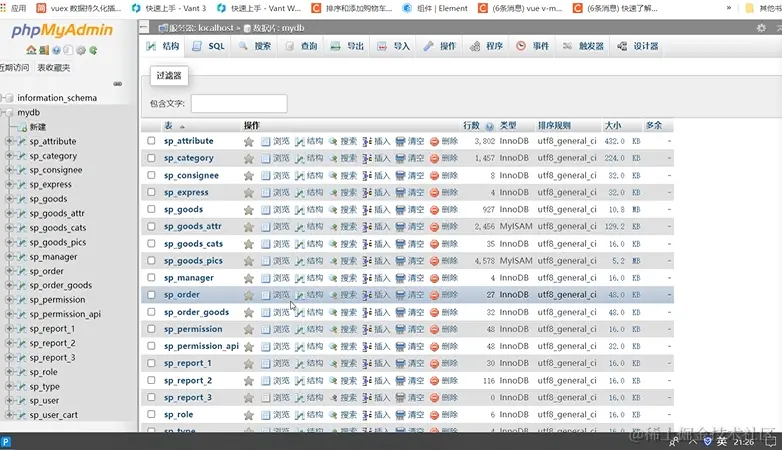
Task: Click search icon for sp_express row
Action: point(333,193)
